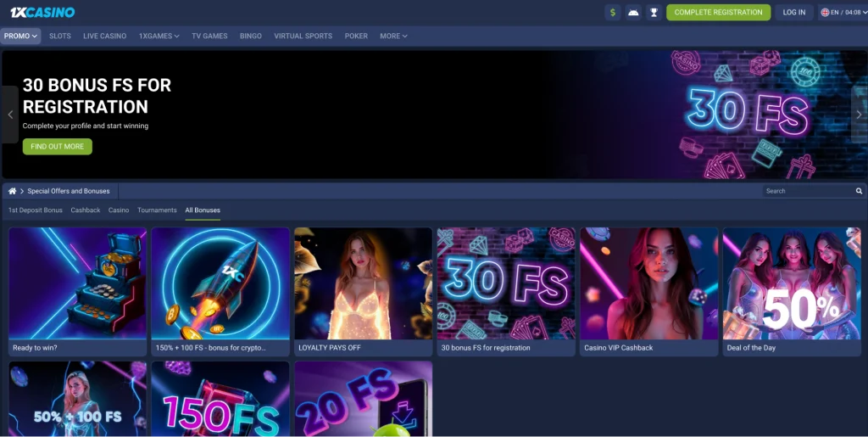Expand the PROMO dropdown menu
The image size is (868, 437).
(x=20, y=36)
